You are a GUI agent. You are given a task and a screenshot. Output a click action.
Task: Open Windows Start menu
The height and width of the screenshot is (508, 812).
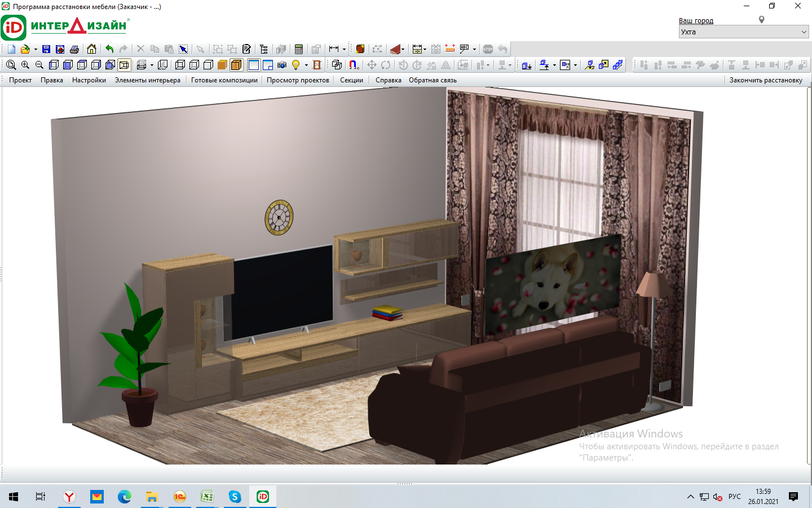[14, 497]
